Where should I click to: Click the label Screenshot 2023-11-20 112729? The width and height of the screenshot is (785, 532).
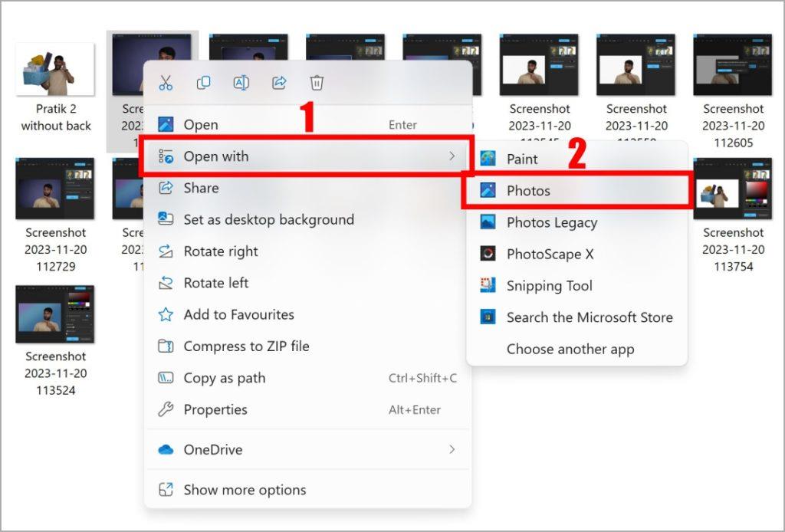pyautogui.click(x=55, y=249)
